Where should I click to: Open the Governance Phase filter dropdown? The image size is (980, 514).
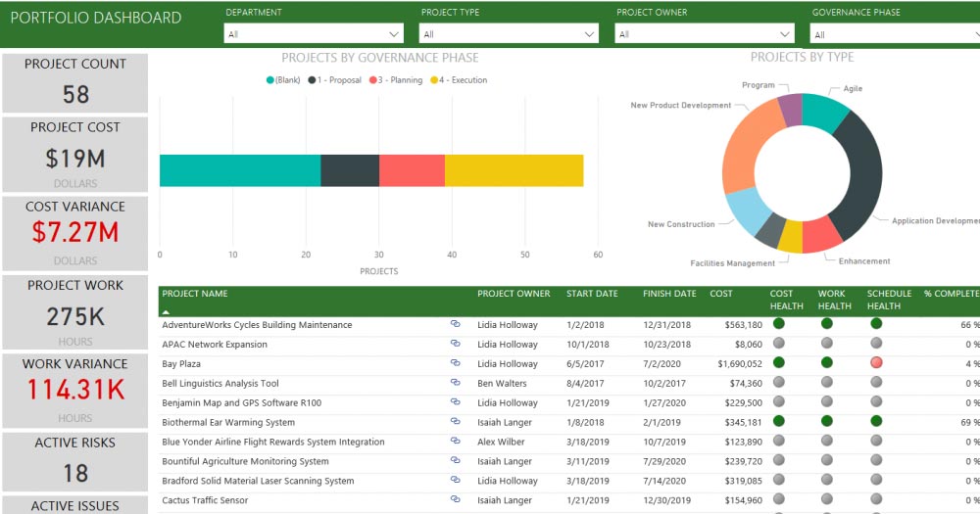[x=895, y=33]
